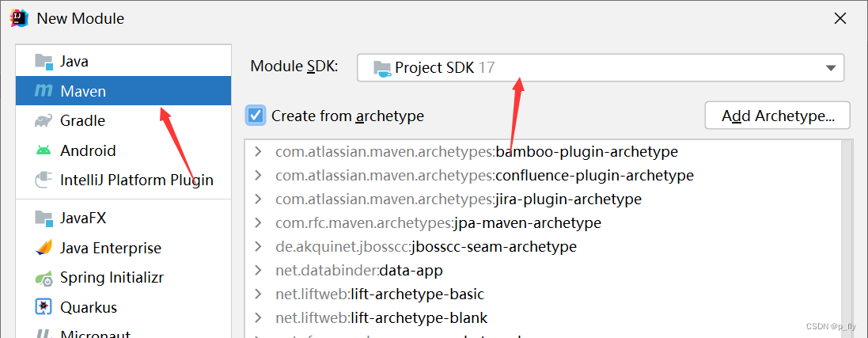Click archetype list vertical scrollbar
This screenshot has width=868, height=338.
coord(847,238)
